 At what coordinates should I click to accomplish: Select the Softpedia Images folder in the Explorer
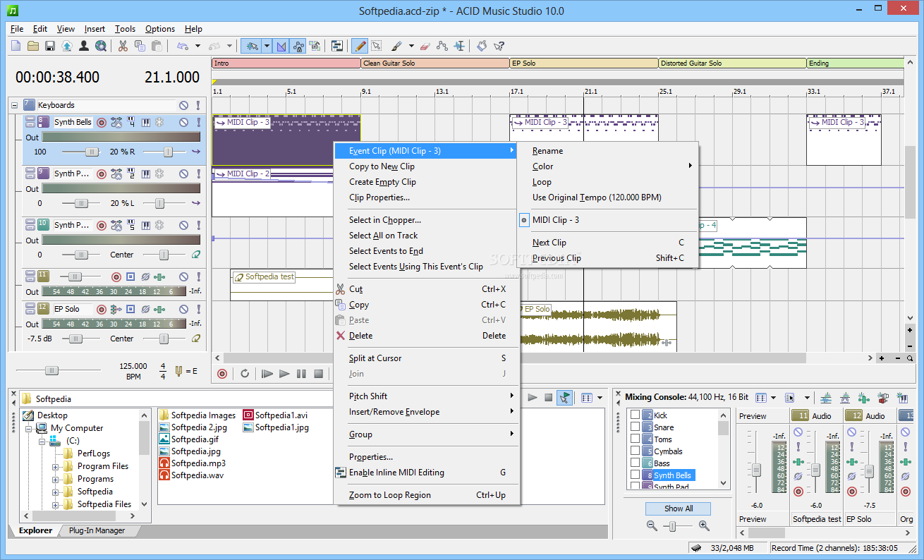[x=197, y=415]
